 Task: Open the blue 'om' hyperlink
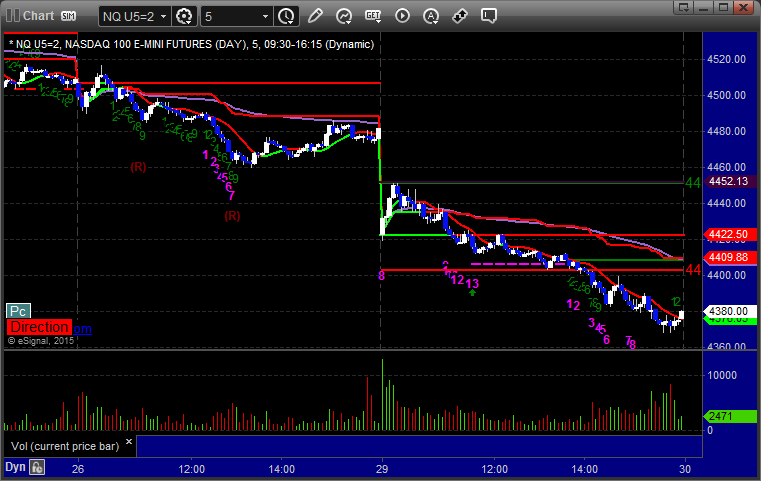(83, 329)
